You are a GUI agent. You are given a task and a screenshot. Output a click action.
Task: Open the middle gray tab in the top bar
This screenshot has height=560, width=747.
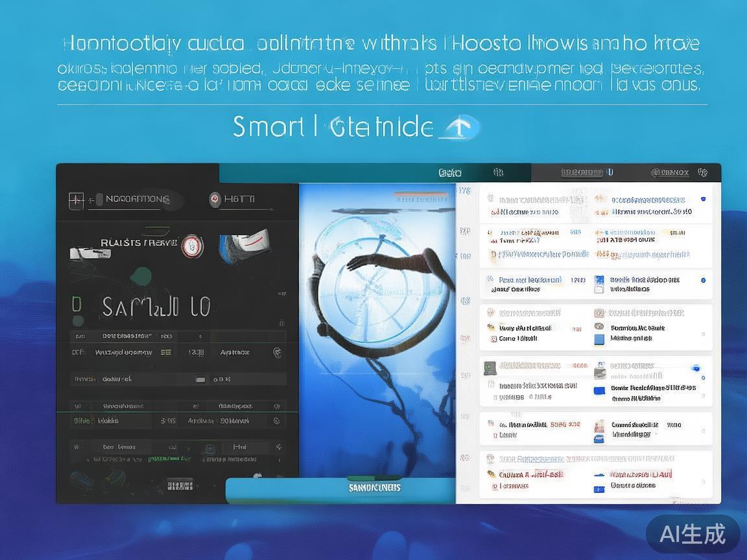pyautogui.click(x=582, y=172)
